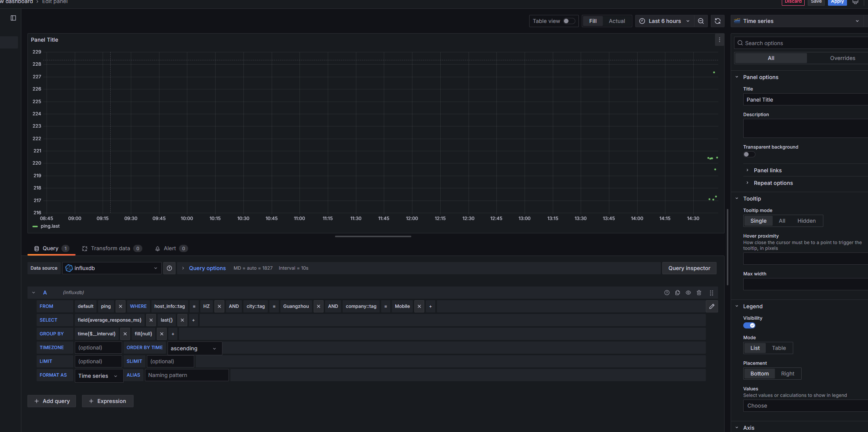This screenshot has width=868, height=432.
Task: Enable the Table view switch
Action: tap(568, 21)
